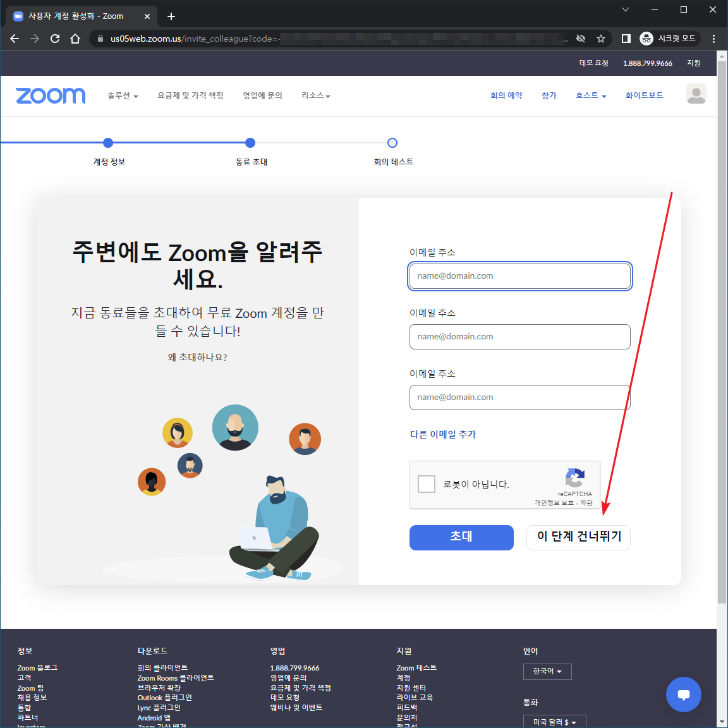The width and height of the screenshot is (728, 728).
Task: Click the 1.888.799.9666 phone link in top bar
Action: pos(647,63)
